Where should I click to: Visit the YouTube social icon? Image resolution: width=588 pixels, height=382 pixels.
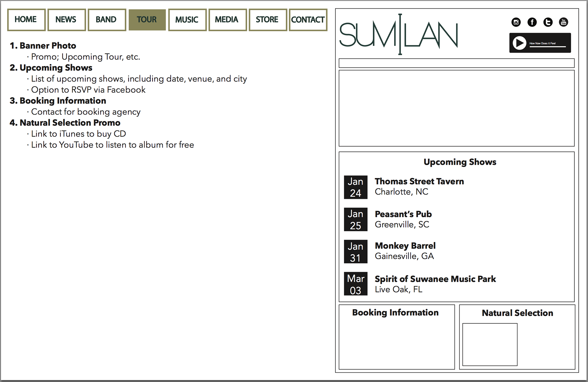click(x=563, y=22)
